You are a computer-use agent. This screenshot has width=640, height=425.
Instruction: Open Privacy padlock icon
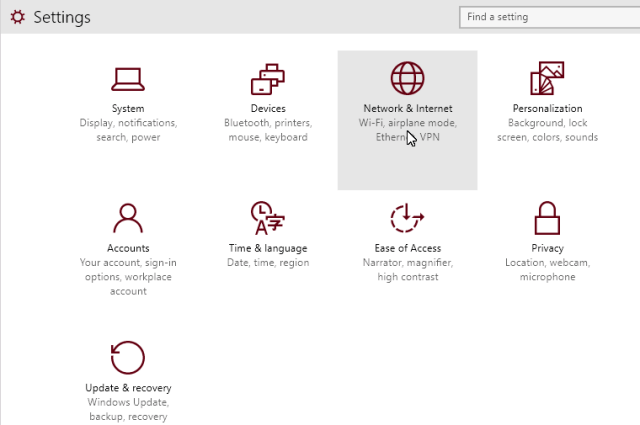(547, 218)
